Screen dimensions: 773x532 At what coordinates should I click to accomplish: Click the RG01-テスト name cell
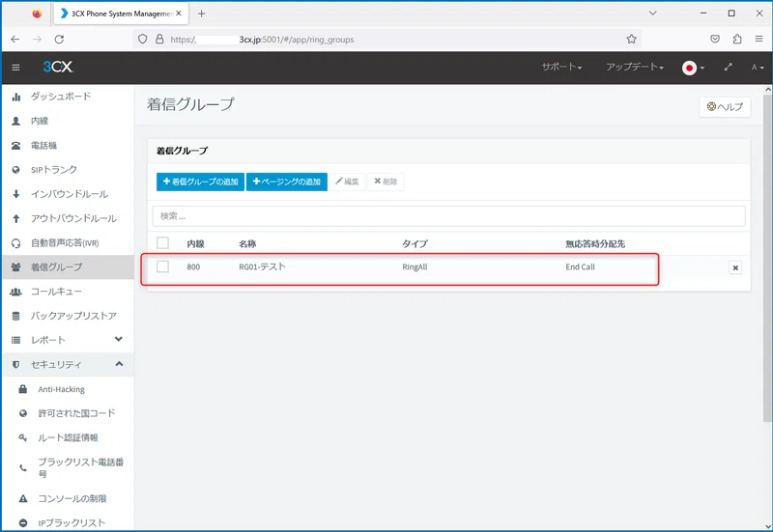click(262, 266)
